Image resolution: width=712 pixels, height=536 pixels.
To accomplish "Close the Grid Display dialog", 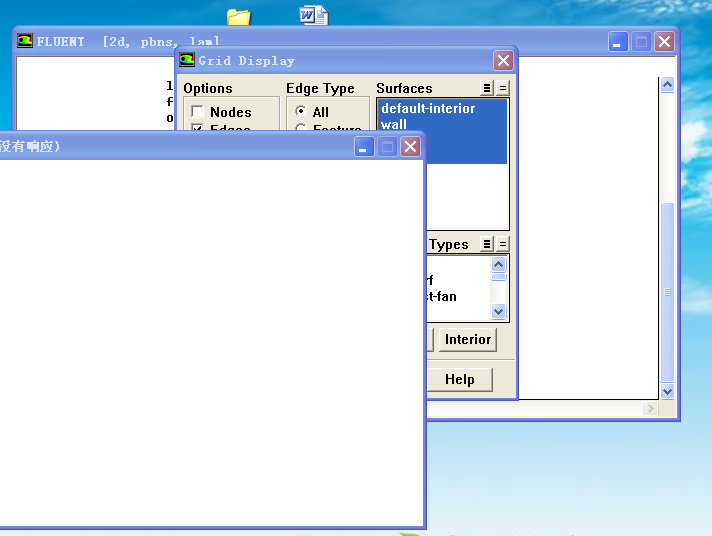I will (504, 60).
